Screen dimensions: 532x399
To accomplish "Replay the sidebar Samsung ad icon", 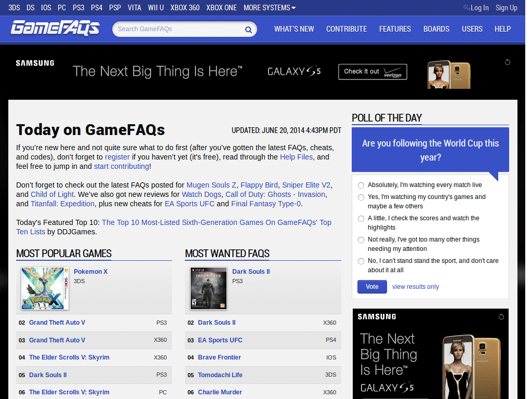I will pos(501,316).
